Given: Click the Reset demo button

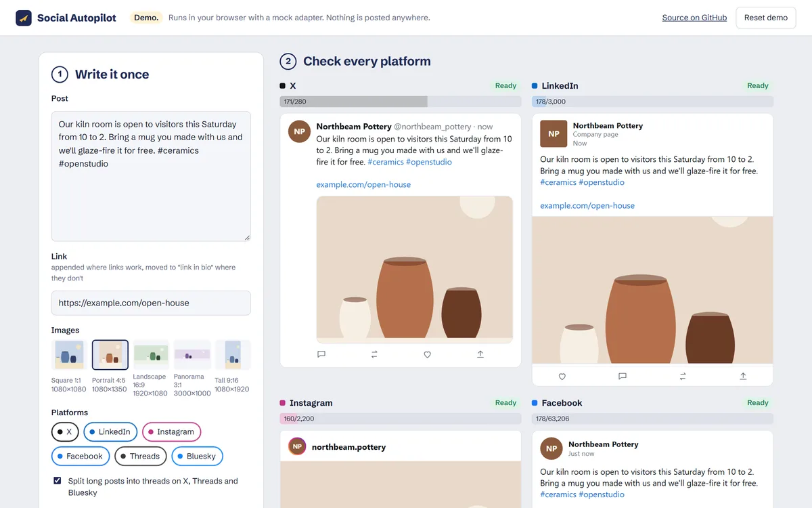Looking at the screenshot, I should point(766,18).
